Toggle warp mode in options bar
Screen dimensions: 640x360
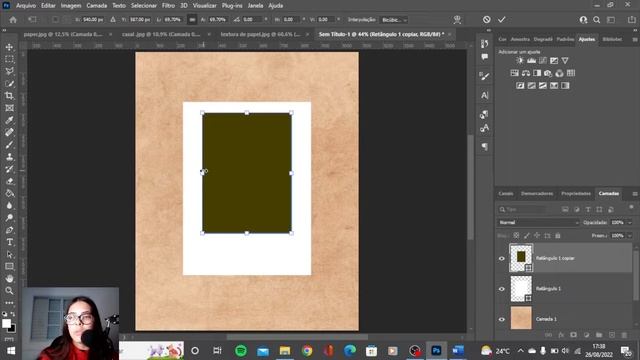click(457, 20)
